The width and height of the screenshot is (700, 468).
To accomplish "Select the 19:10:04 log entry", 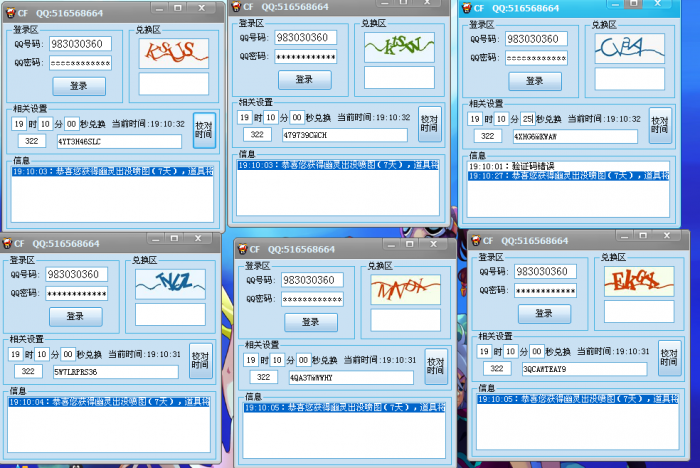I will (109, 402).
